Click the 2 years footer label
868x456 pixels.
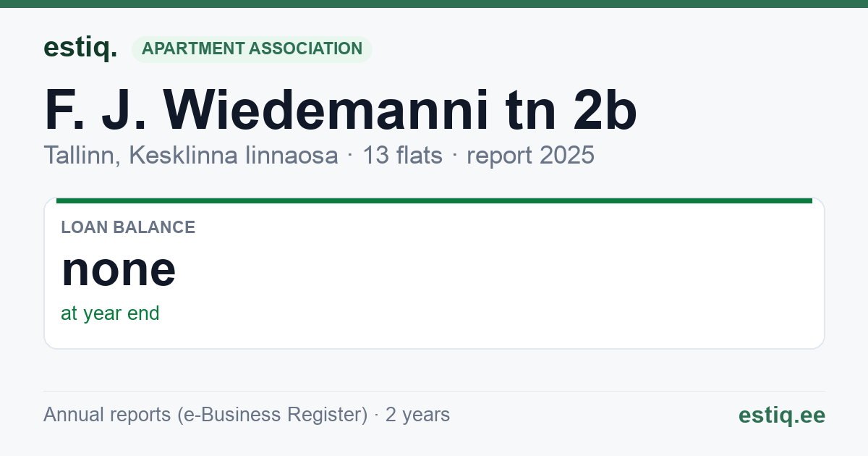click(417, 415)
